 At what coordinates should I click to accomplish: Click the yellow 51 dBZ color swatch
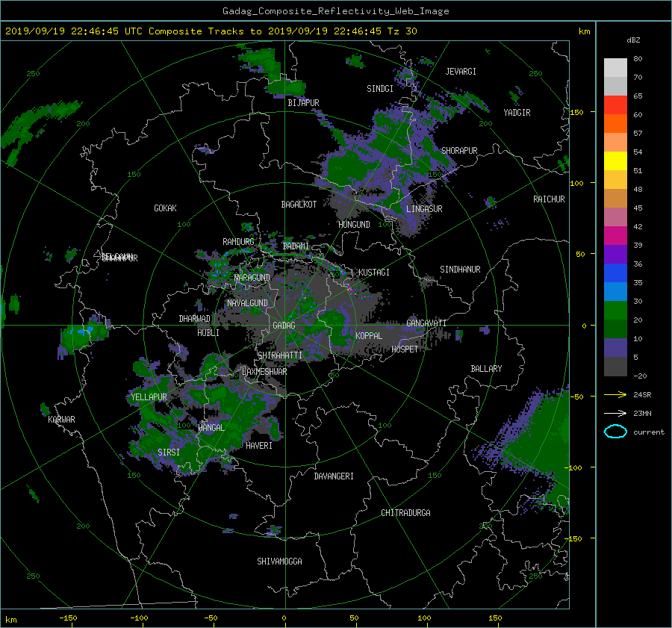(x=615, y=161)
